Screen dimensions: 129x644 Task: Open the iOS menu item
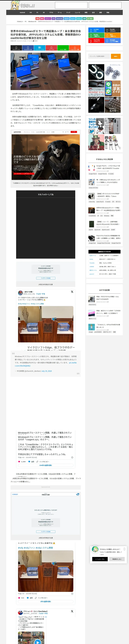pos(31,12)
